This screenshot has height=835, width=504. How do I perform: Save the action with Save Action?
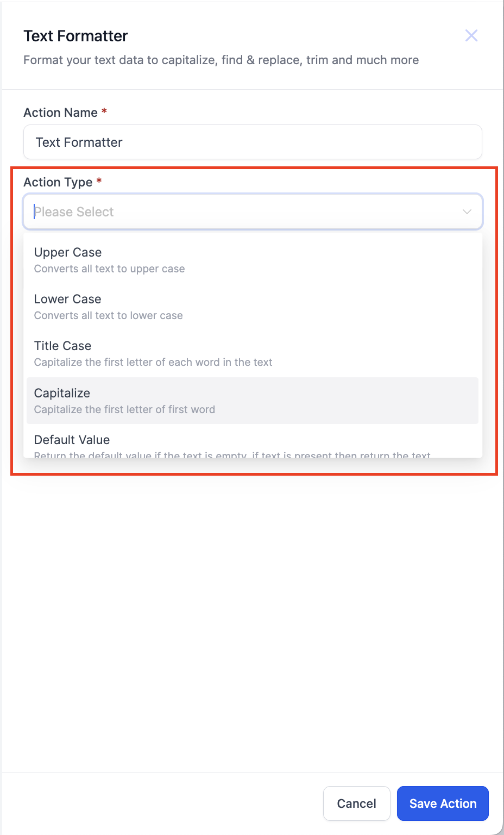(443, 803)
